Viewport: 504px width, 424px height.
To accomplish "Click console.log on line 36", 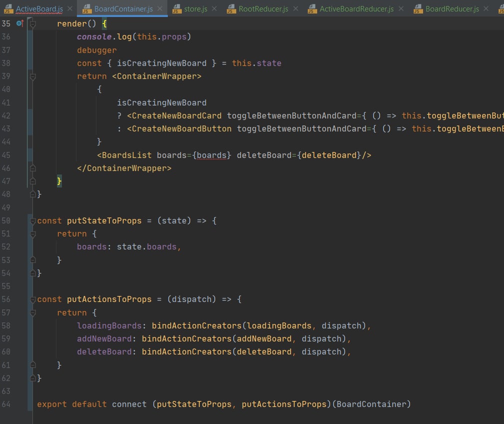I will pos(104,37).
